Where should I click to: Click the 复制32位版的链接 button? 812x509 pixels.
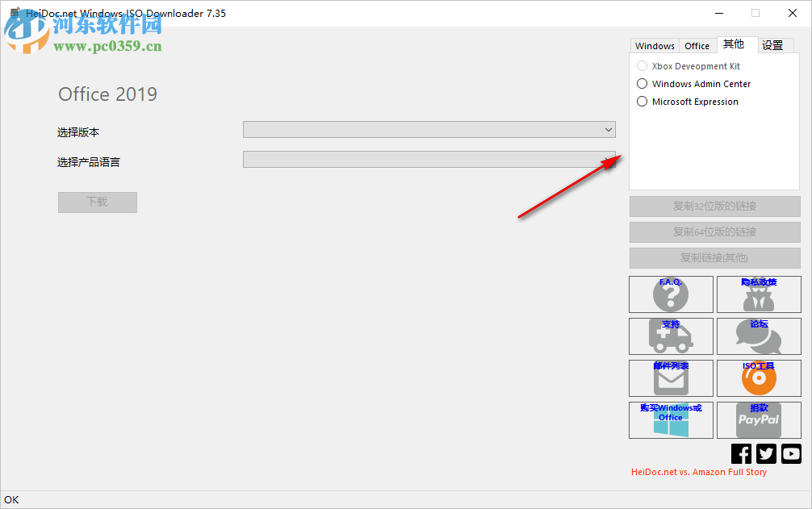(x=714, y=206)
